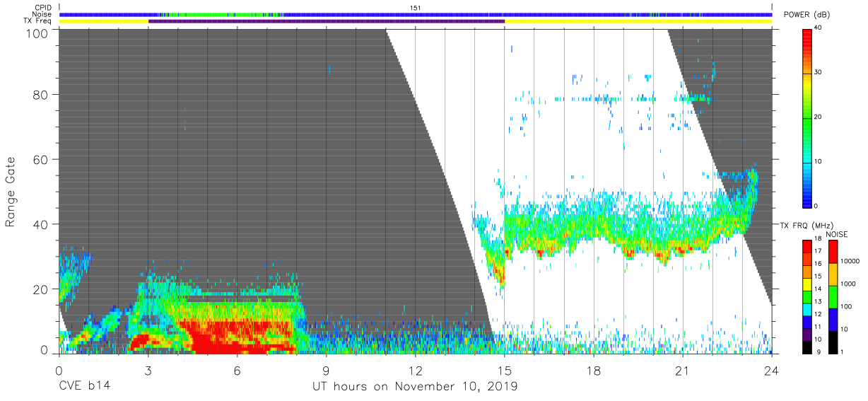Screen dimensions: 868x401
Task: Click the 'CVE b14' label
Action: point(84,386)
